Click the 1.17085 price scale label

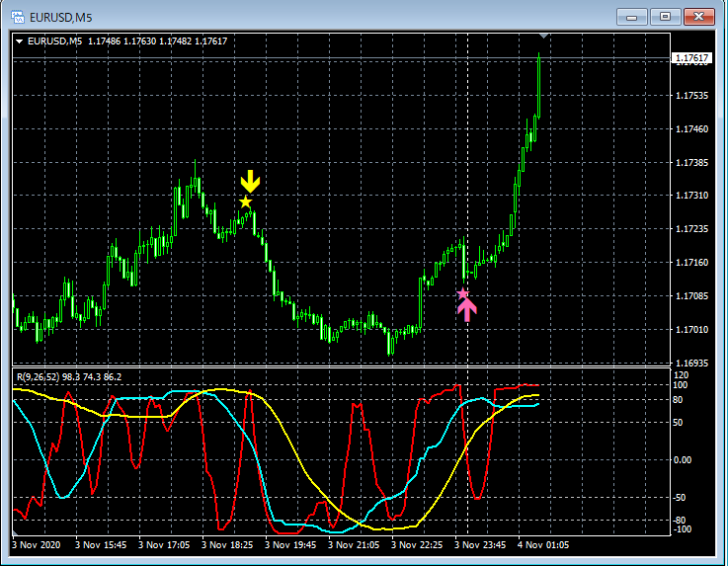(691, 295)
